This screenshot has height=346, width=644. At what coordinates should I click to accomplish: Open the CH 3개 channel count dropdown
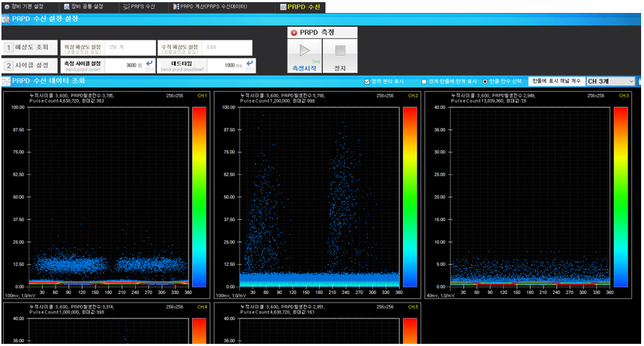tap(611, 82)
